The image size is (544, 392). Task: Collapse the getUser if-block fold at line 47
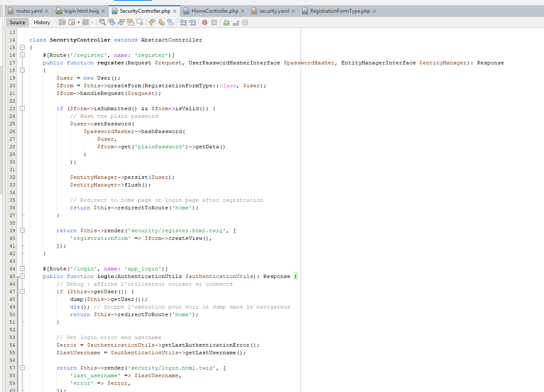[x=22, y=292]
